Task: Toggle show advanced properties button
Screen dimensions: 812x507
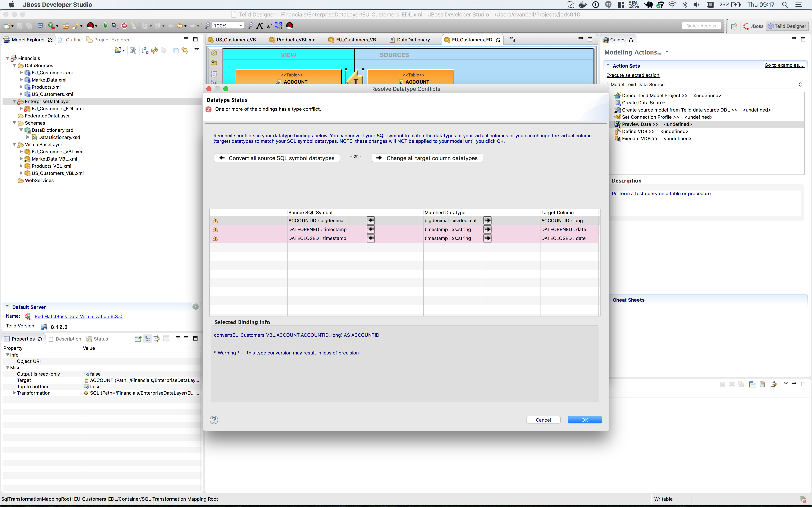Action: tap(157, 339)
